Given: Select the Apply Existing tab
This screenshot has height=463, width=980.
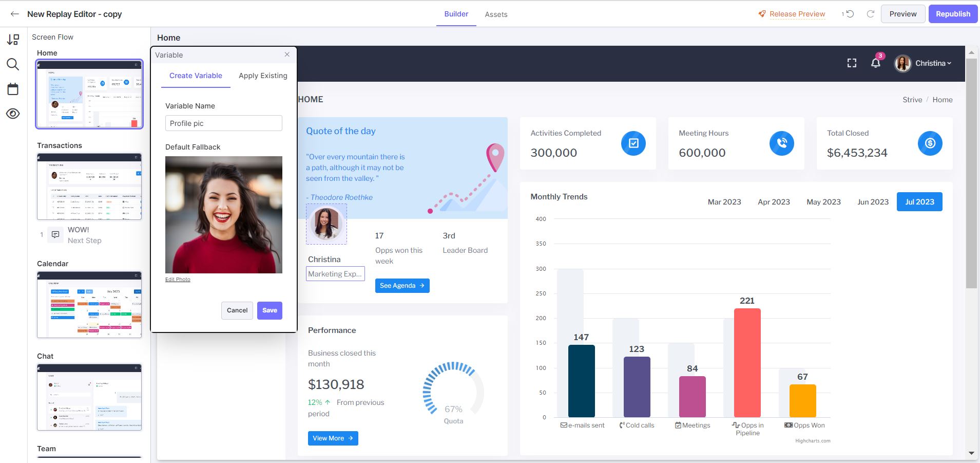Looking at the screenshot, I should (x=263, y=76).
